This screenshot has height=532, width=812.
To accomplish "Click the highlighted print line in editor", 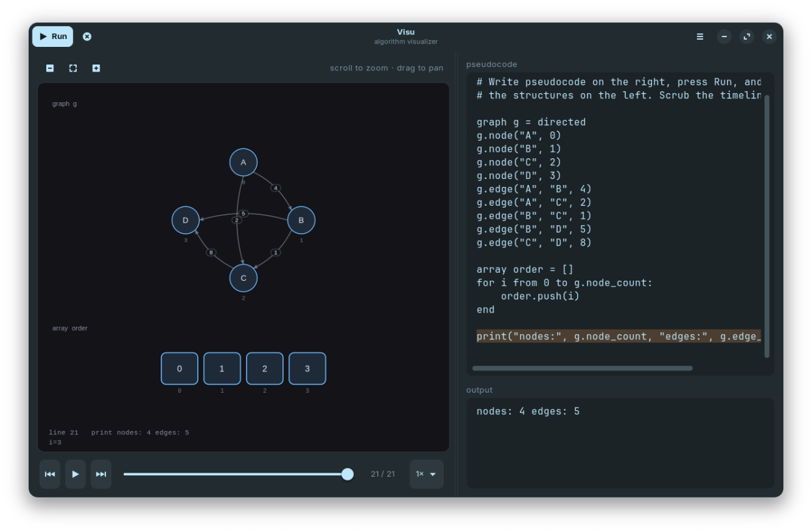I will [x=619, y=336].
